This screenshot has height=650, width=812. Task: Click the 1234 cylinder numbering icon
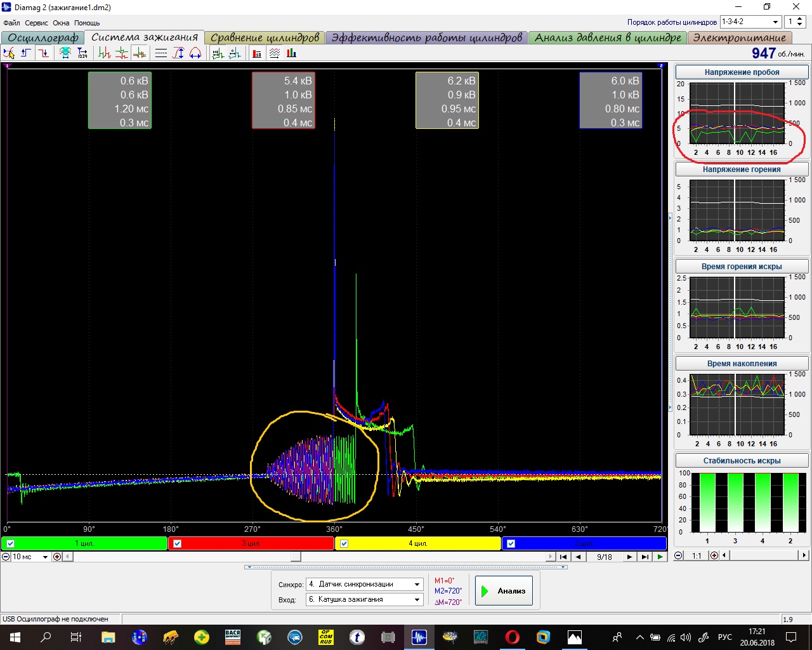[82, 53]
